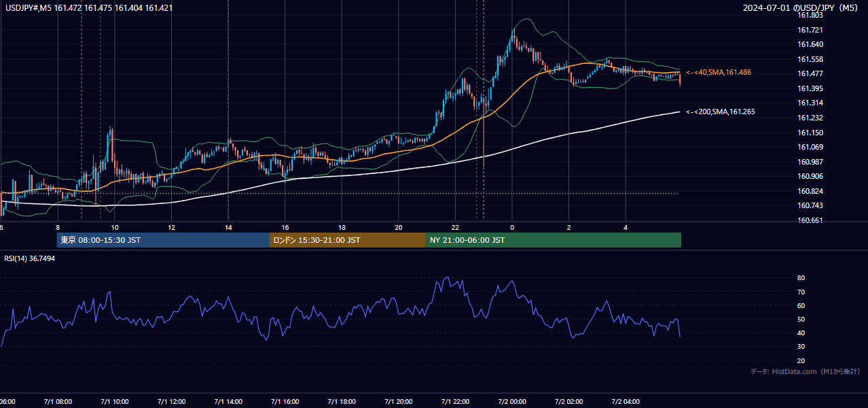This screenshot has width=868, height=408.
Task: Click hour tick 14 under price chart
Action: [228, 227]
